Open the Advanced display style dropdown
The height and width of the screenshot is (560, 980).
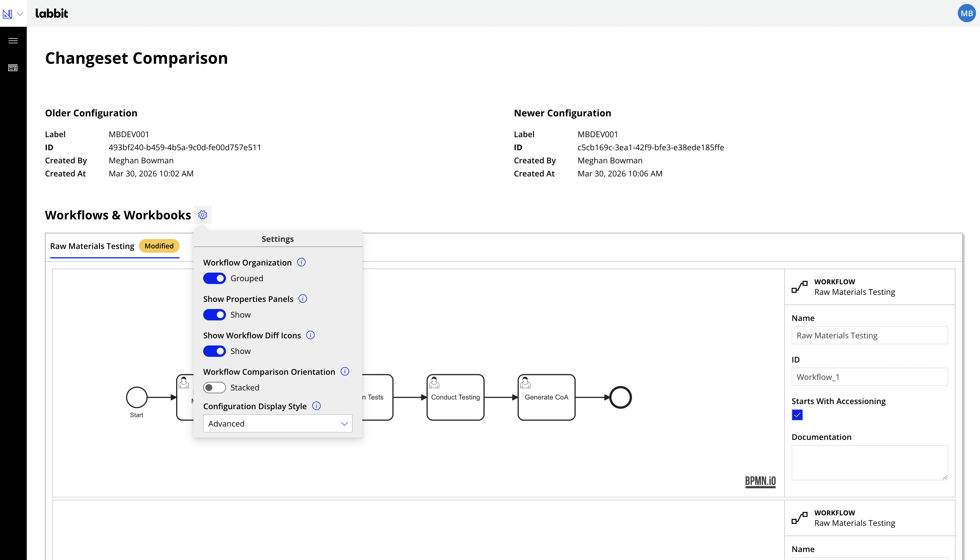(277, 423)
